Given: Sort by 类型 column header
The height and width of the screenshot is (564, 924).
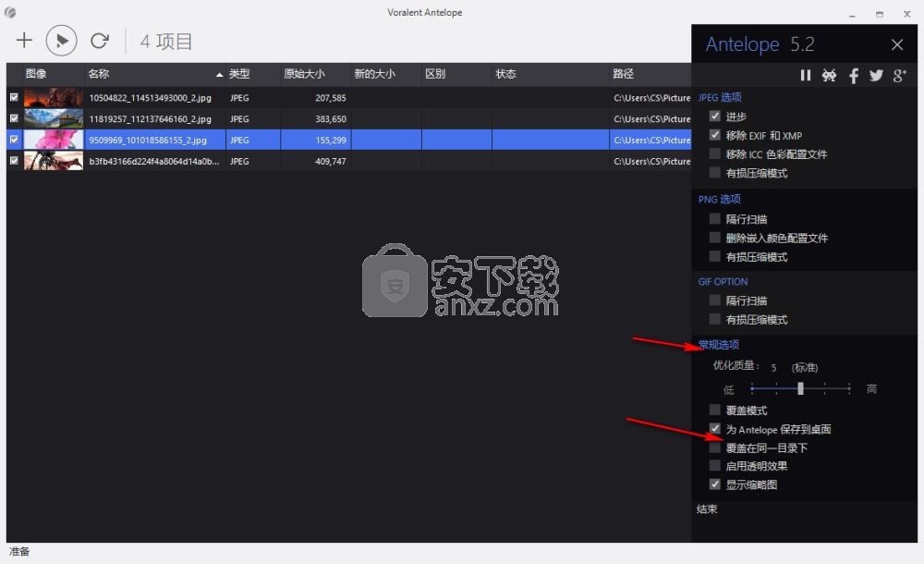Looking at the screenshot, I should click(x=253, y=74).
